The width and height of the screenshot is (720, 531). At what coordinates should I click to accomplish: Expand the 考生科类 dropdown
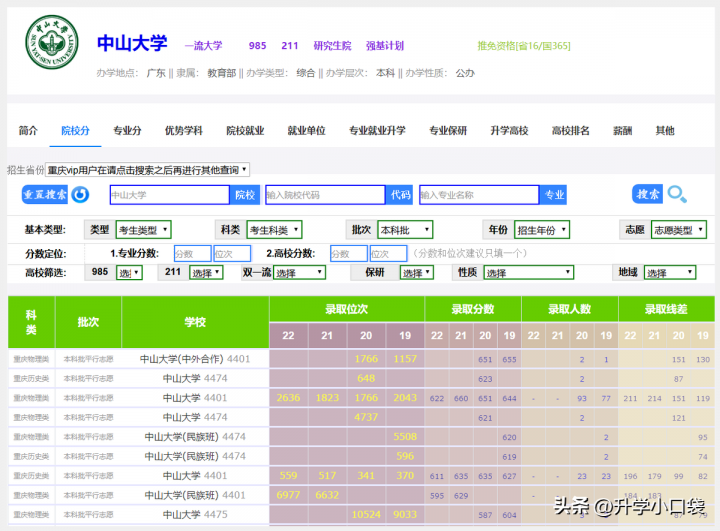tap(275, 230)
